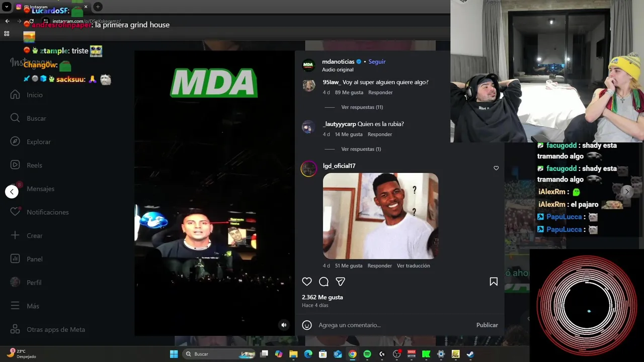Open Otras apps de Meta
The width and height of the screenshot is (644, 362).
point(48,329)
